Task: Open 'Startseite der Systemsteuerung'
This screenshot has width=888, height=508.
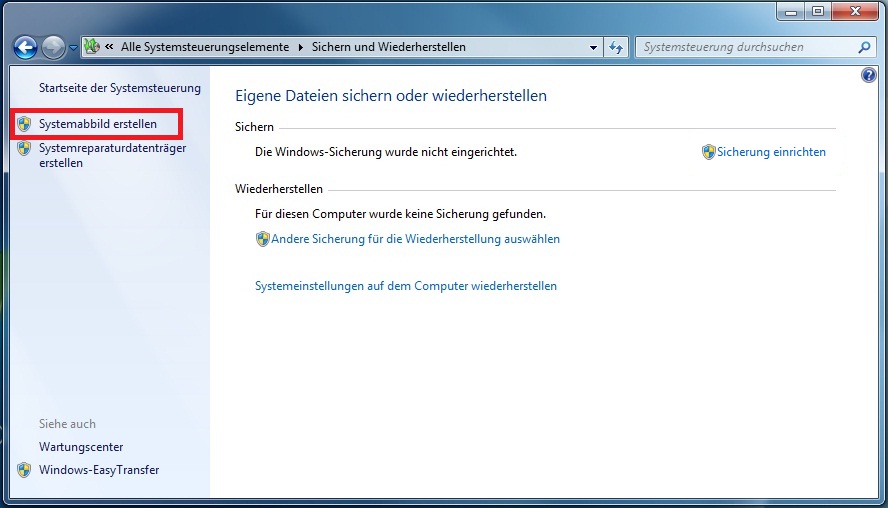Action: click(119, 88)
